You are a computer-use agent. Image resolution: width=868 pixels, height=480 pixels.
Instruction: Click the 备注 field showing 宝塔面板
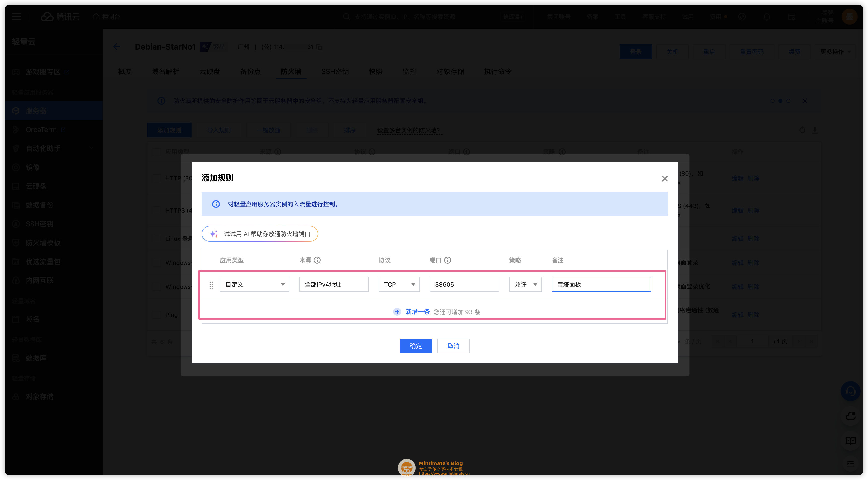(x=601, y=284)
